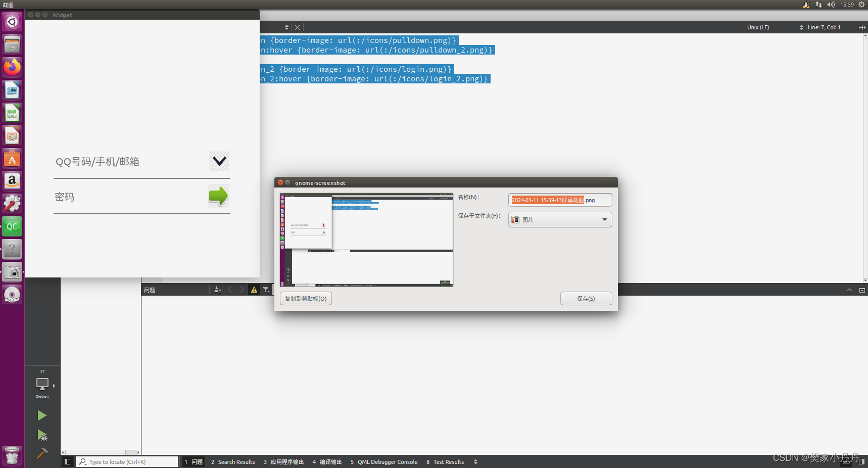Open the screenshot camera tool in the dock
This screenshot has height=468, width=868.
[x=12, y=272]
